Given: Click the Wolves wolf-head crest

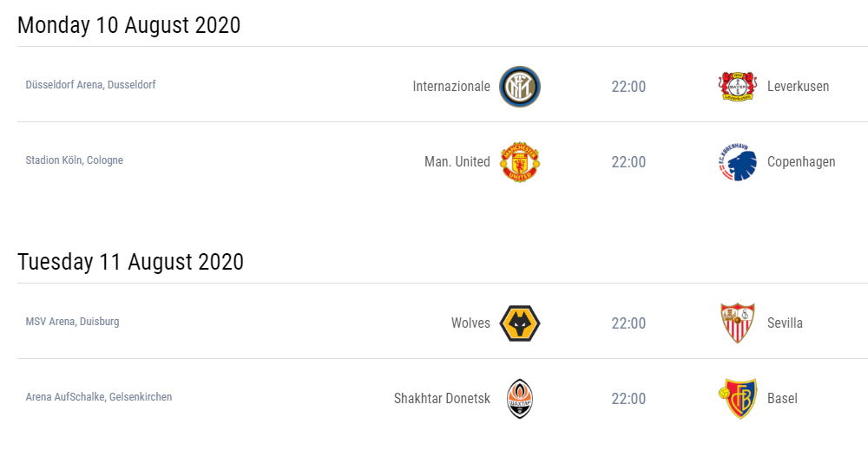Looking at the screenshot, I should [x=520, y=323].
